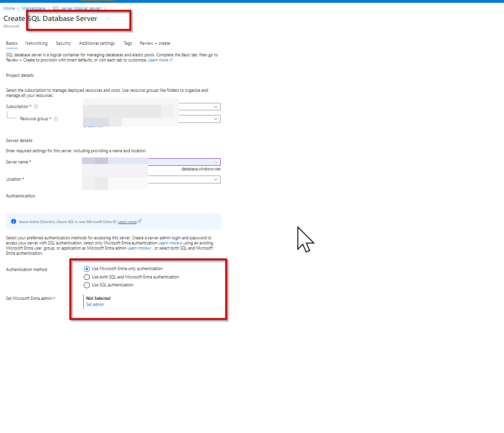Open the Review + create tab
This screenshot has width=504, height=433.
155,43
